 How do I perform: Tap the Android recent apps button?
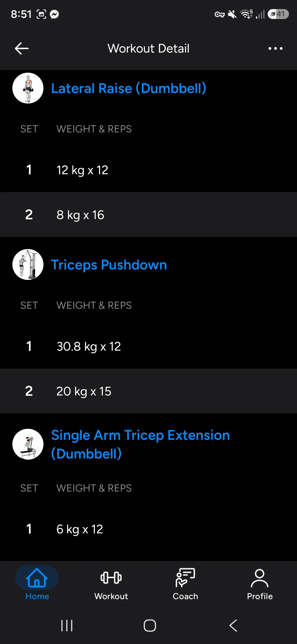coord(67,626)
